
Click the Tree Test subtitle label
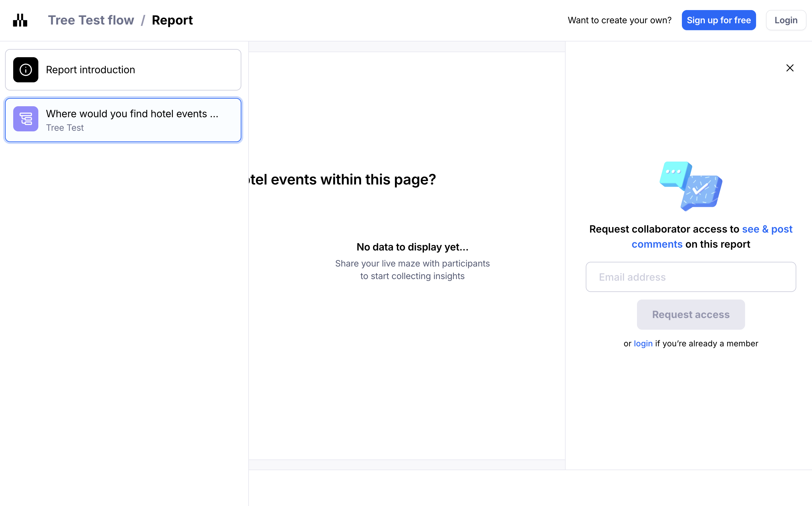tap(65, 128)
